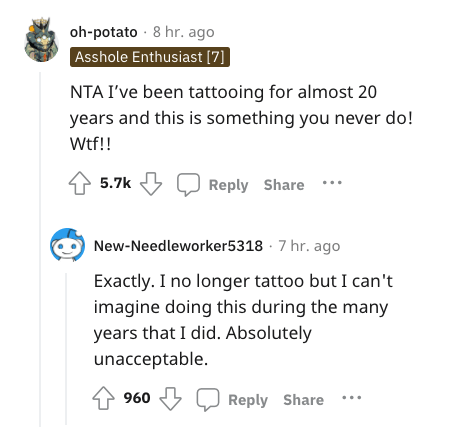Image resolution: width=451 pixels, height=427 pixels.
Task: Downvote oh-potato's comment
Action: click(x=151, y=184)
